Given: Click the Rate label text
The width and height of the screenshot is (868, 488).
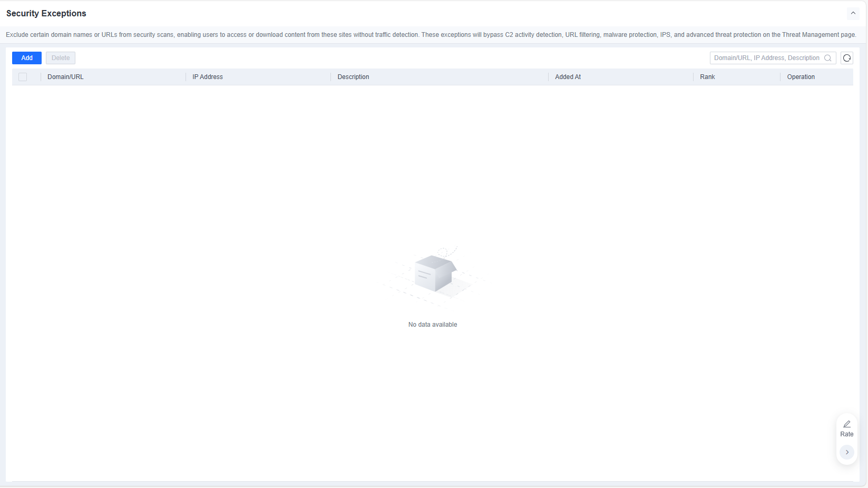Looking at the screenshot, I should click(x=846, y=434).
